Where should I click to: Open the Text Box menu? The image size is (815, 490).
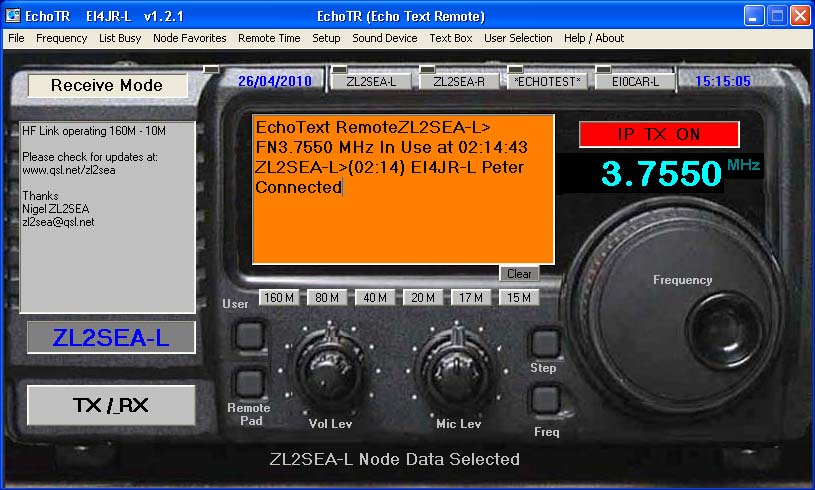point(451,38)
